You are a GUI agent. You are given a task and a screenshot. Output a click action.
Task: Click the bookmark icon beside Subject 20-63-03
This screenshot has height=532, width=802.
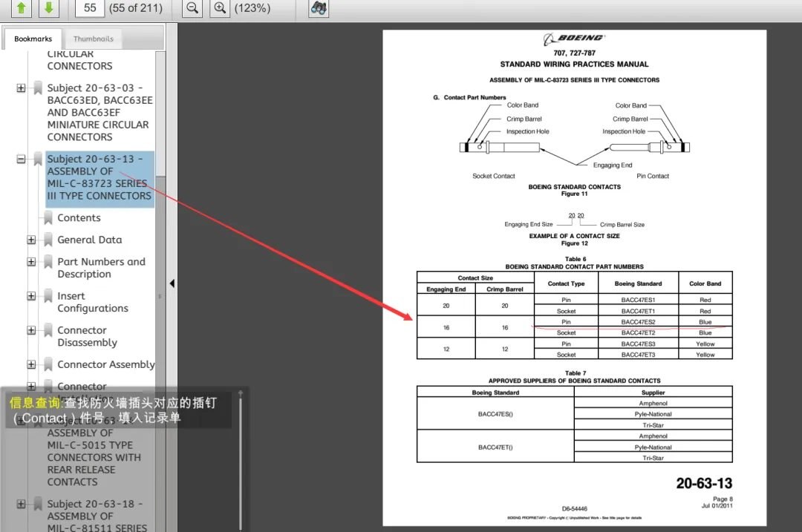point(38,88)
